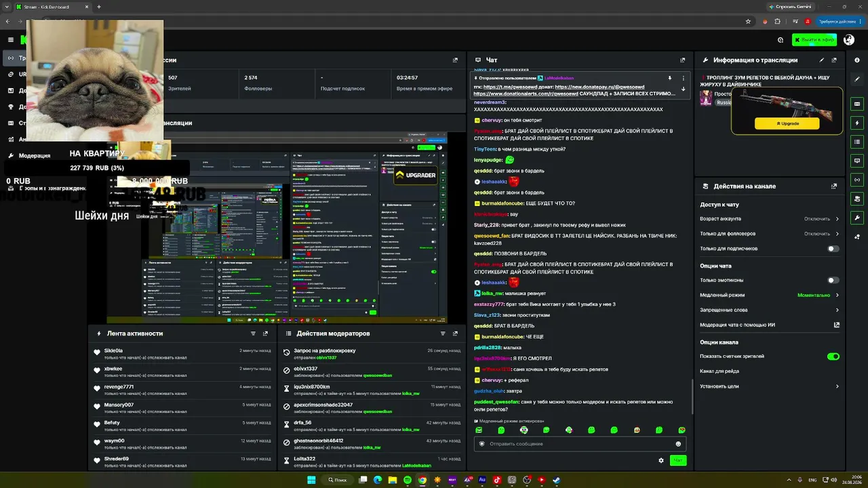This screenshot has height=488, width=868.
Task: Click the Windows Start button
Action: pyautogui.click(x=311, y=480)
